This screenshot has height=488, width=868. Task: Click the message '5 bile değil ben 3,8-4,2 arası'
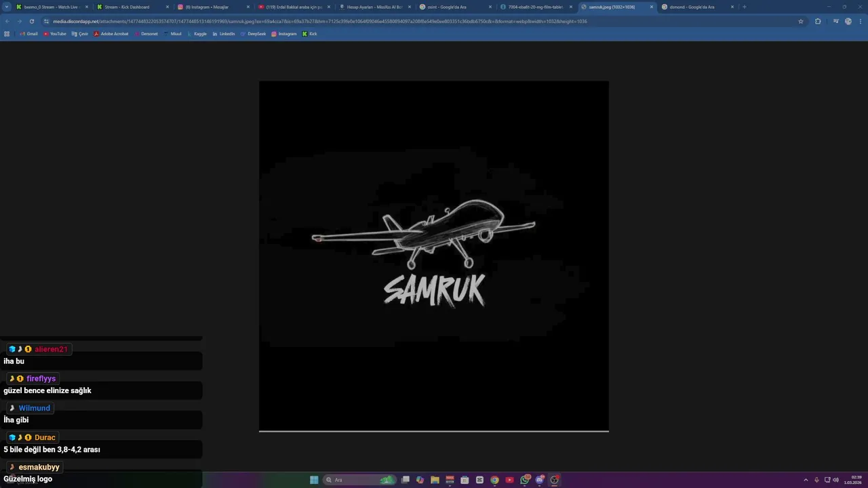(52, 449)
